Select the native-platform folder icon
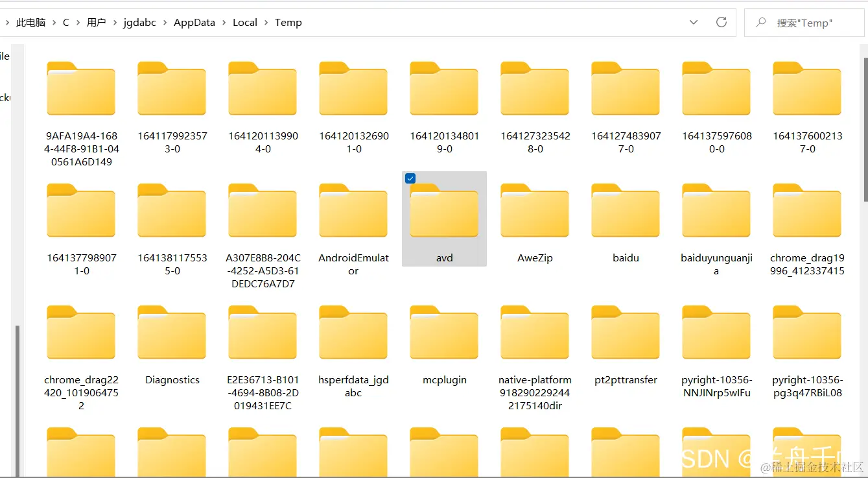Screen dimensions: 868x478 (535, 332)
